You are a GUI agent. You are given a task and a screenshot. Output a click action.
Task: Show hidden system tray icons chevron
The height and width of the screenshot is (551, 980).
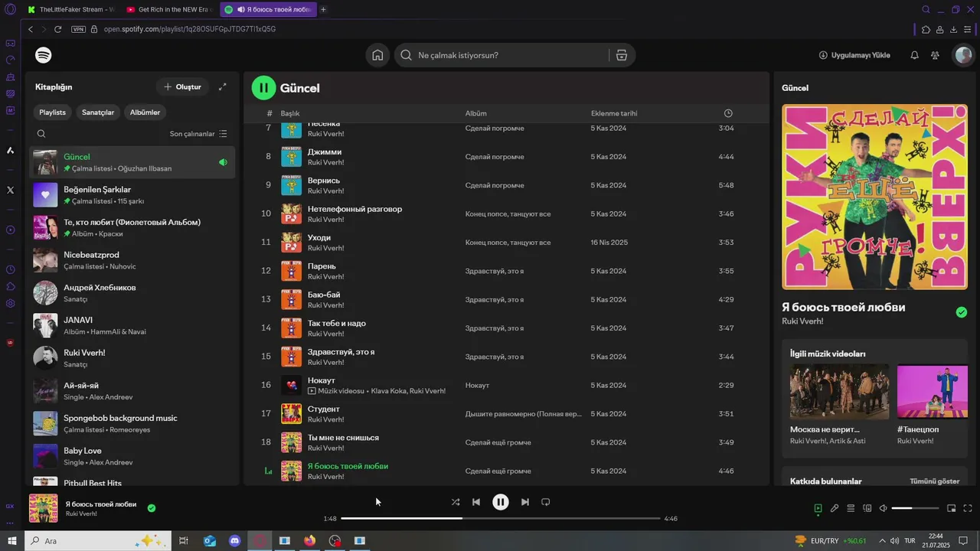click(882, 540)
